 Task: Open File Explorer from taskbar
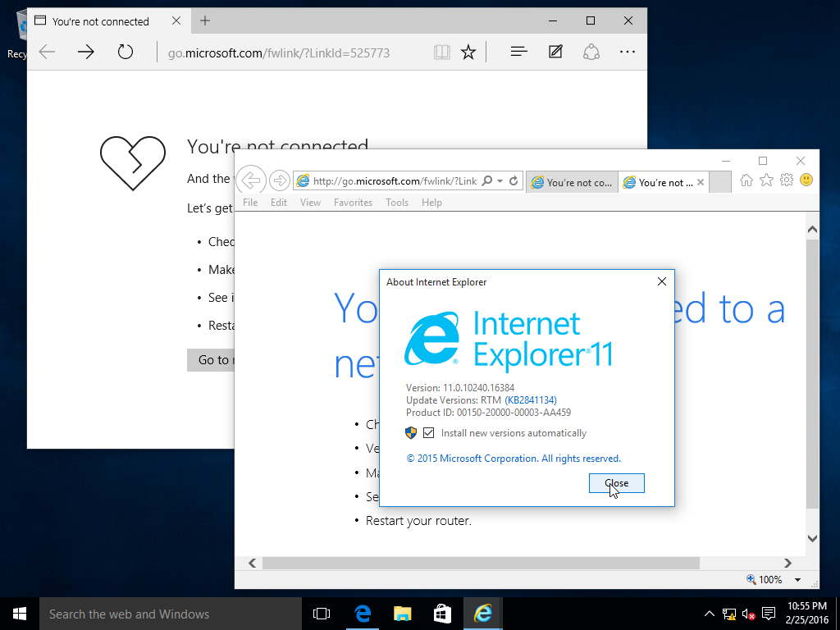pos(402,614)
